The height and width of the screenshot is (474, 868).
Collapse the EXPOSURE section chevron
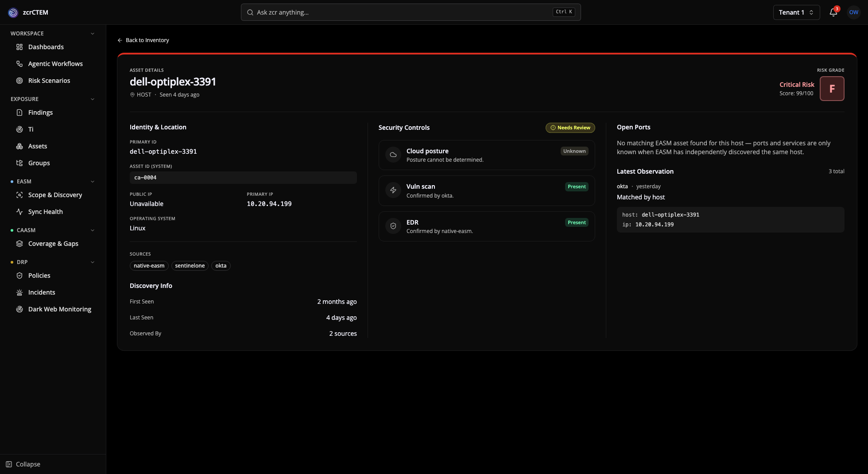click(x=93, y=99)
